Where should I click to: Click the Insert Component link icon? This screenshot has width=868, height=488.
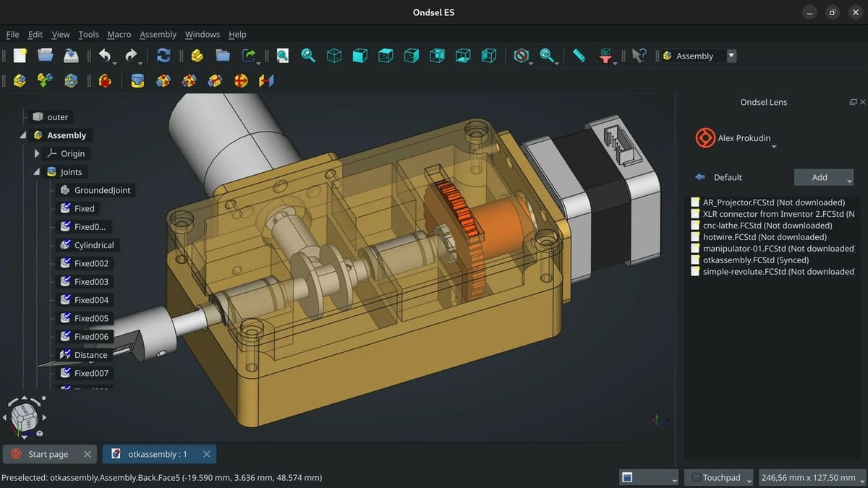(x=45, y=80)
